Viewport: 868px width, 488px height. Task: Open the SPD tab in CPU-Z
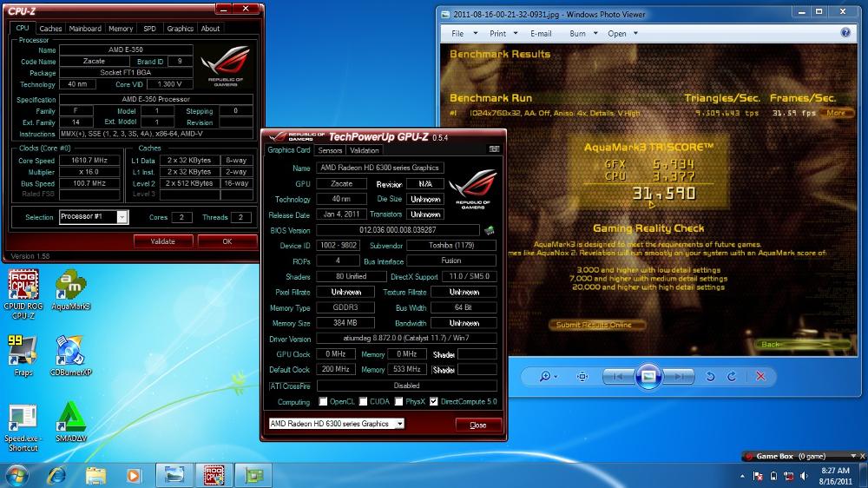click(150, 29)
